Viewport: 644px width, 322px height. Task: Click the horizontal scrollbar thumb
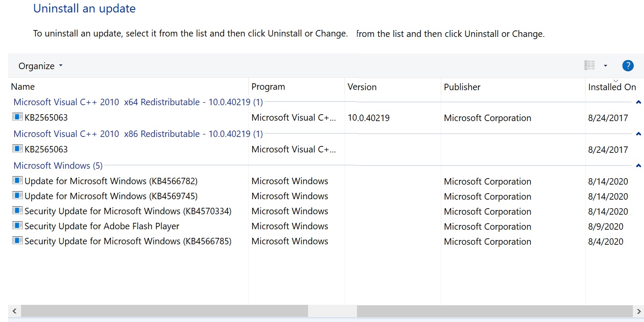(x=165, y=311)
